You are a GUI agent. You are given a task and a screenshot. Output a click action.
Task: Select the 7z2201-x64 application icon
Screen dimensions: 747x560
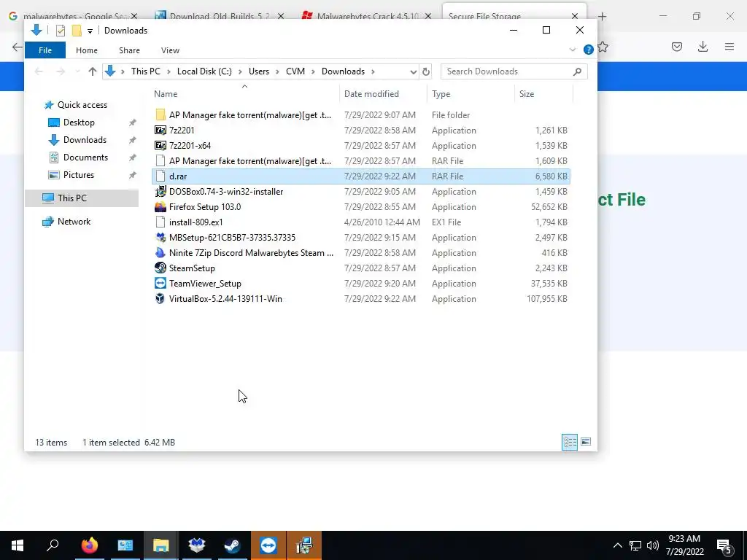coord(160,145)
